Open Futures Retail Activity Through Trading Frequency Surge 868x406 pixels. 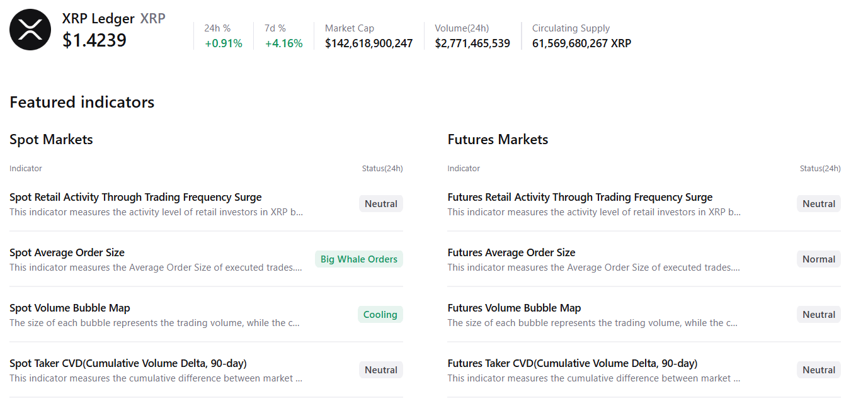580,197
